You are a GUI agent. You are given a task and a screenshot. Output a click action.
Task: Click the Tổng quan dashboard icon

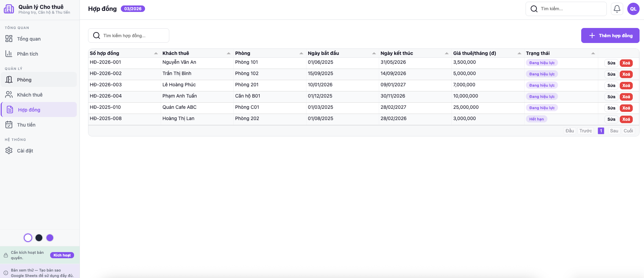pyautogui.click(x=9, y=39)
